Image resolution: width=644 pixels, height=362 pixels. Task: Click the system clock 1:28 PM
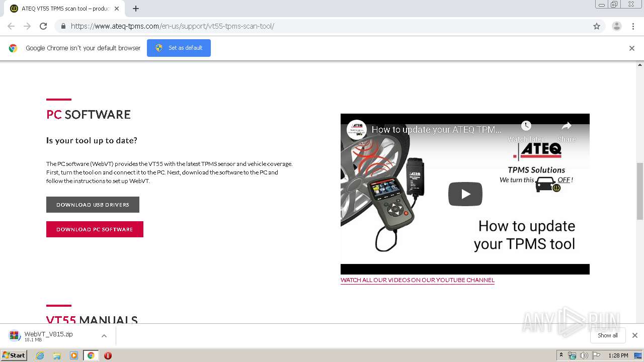tap(618, 355)
